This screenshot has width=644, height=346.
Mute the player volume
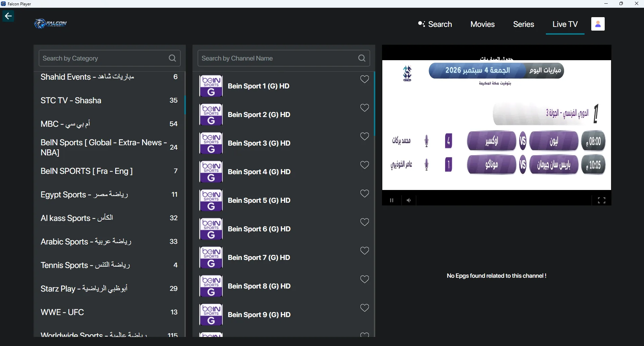tap(409, 200)
